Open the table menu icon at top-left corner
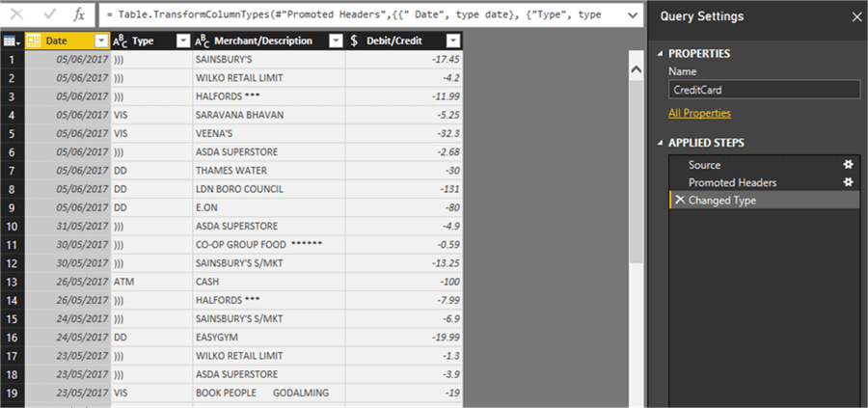Screen dimensions: 868x408 point(12,41)
